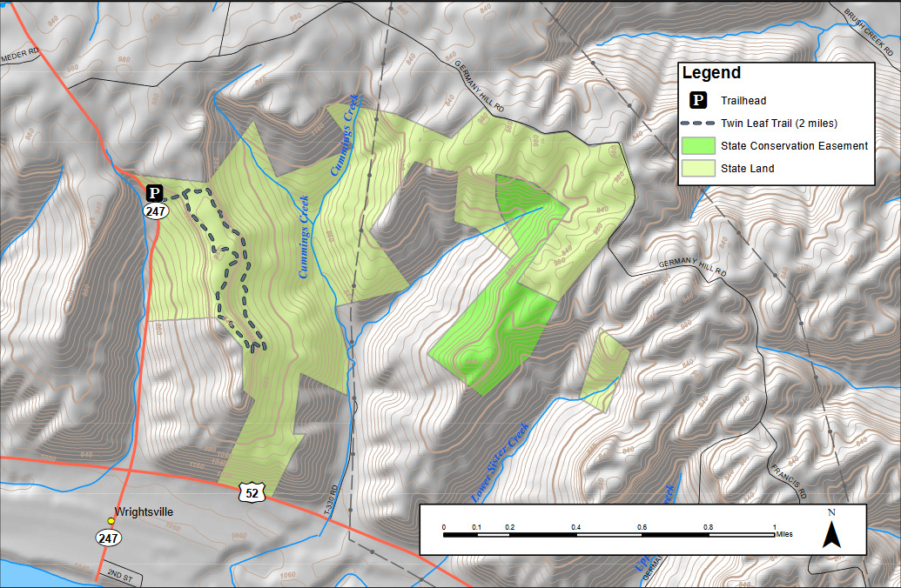Image resolution: width=901 pixels, height=588 pixels.
Task: Click the T-539 Rd road label
Action: [x=330, y=501]
